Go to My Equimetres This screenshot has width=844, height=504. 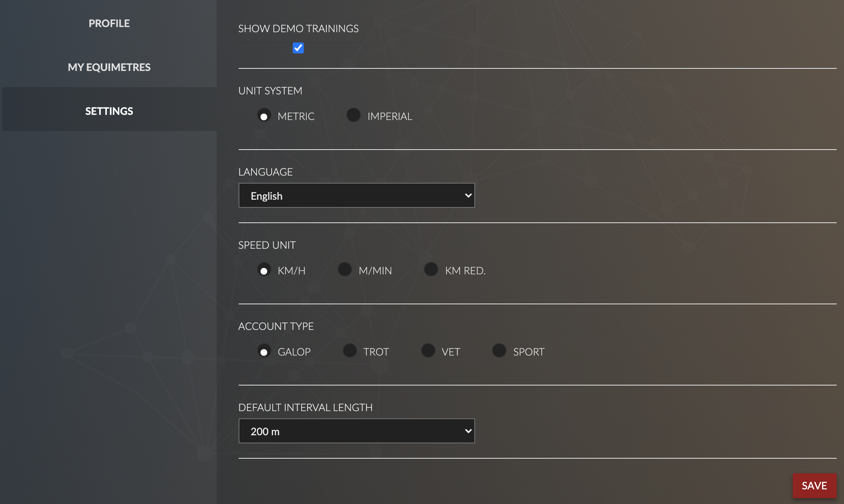point(109,67)
